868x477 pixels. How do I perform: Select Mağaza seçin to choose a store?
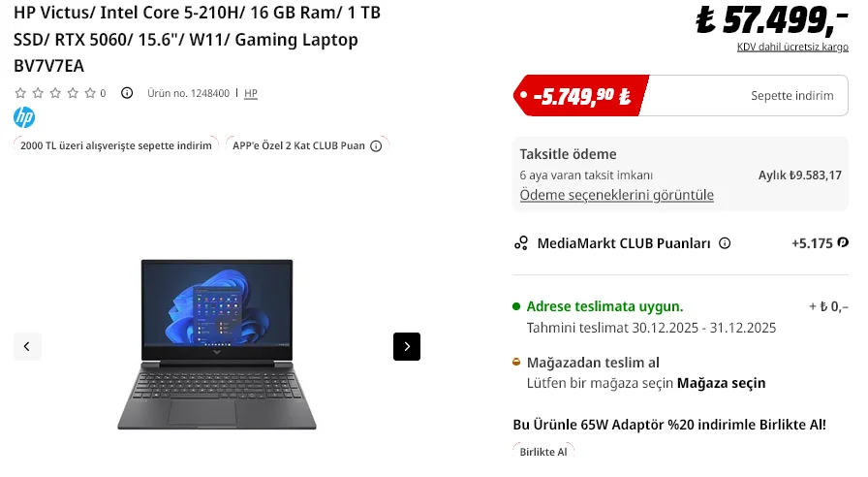point(722,383)
